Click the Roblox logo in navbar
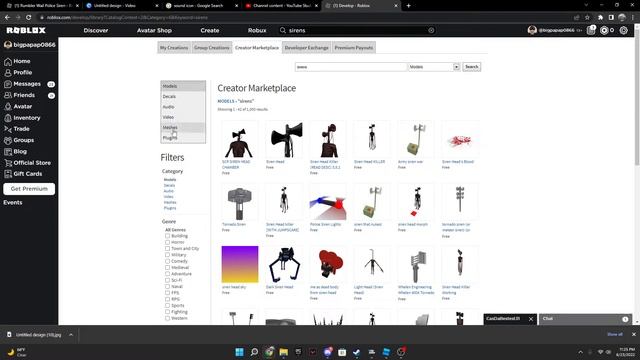 click(x=26, y=30)
